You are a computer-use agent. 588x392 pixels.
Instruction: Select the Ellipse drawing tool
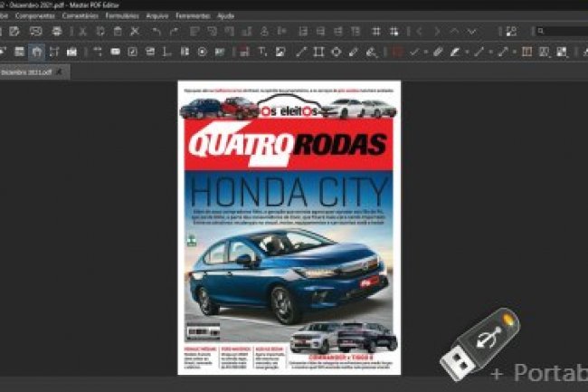click(336, 52)
